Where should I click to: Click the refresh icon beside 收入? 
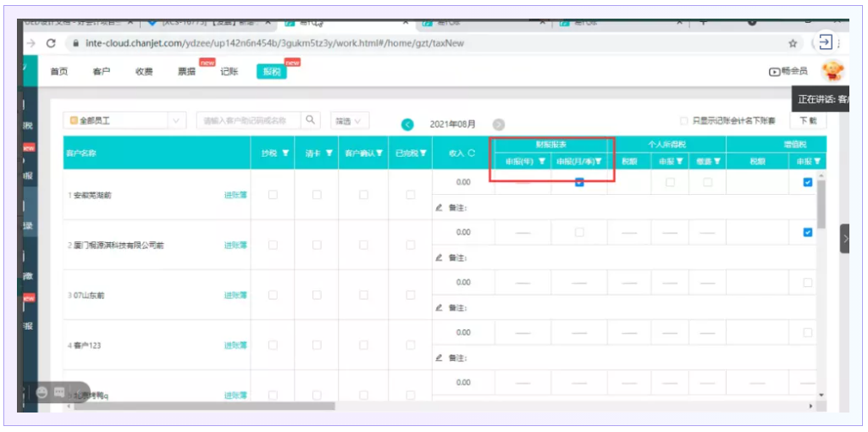coord(471,153)
